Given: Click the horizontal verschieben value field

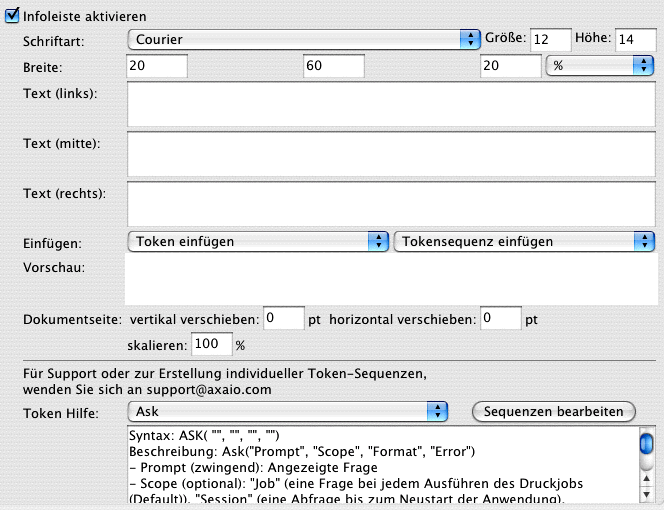Looking at the screenshot, I should click(501, 318).
